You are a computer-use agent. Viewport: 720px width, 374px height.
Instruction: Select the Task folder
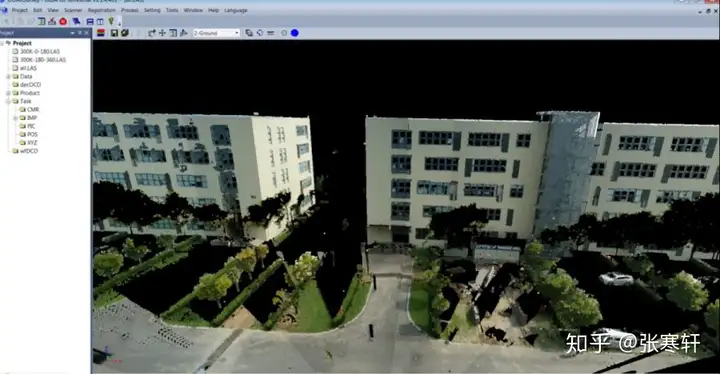(26, 101)
